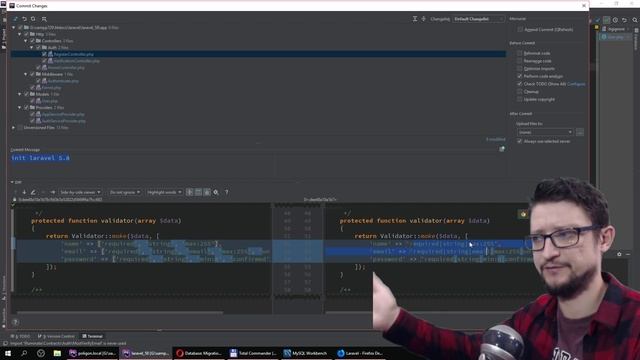Viewport: 640px width, 360px height.
Task: Select the RegisterController.php row in changes tree
Action: tap(258, 54)
